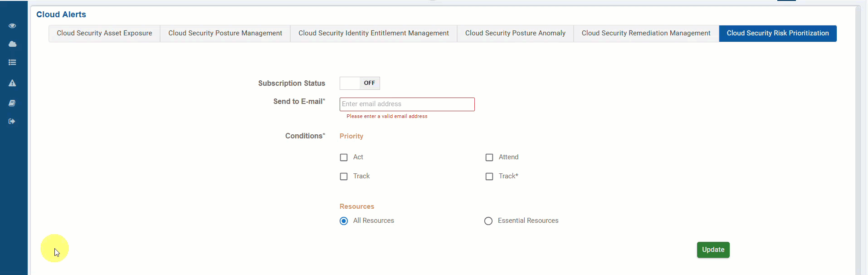Screen dimensions: 868x275
Task: Select the Essential Resources radio button
Action: (488, 221)
